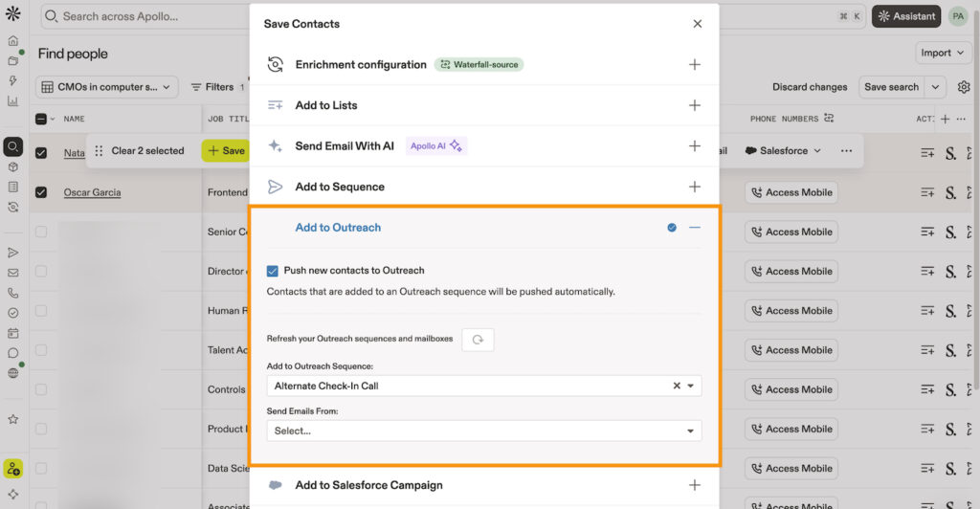Click the highlighted add-user sidebar icon

12,469
